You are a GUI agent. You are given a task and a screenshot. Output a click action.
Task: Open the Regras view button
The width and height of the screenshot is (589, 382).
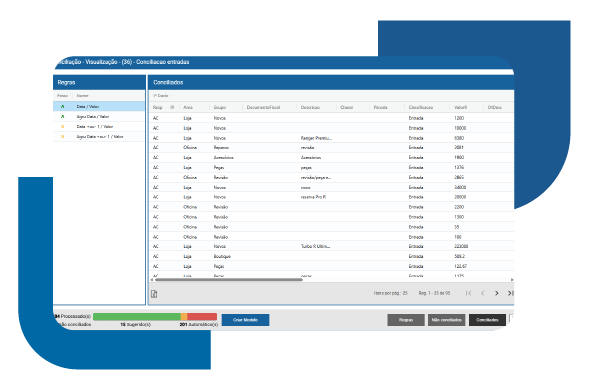pos(406,320)
